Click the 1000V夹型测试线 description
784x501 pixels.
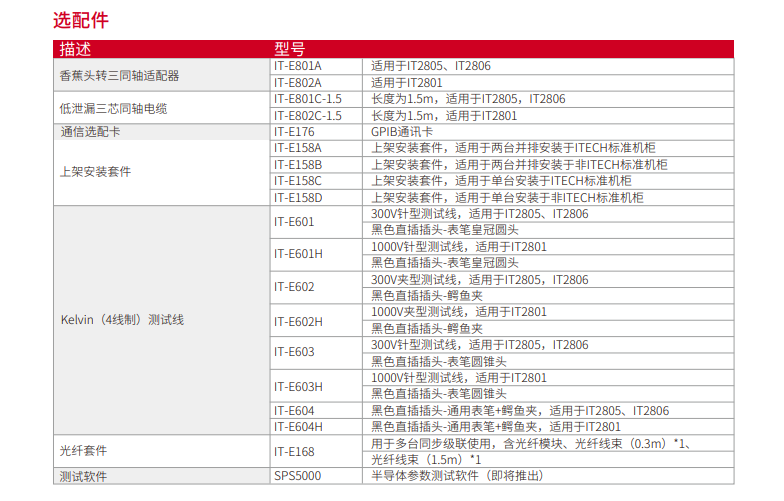(x=459, y=312)
